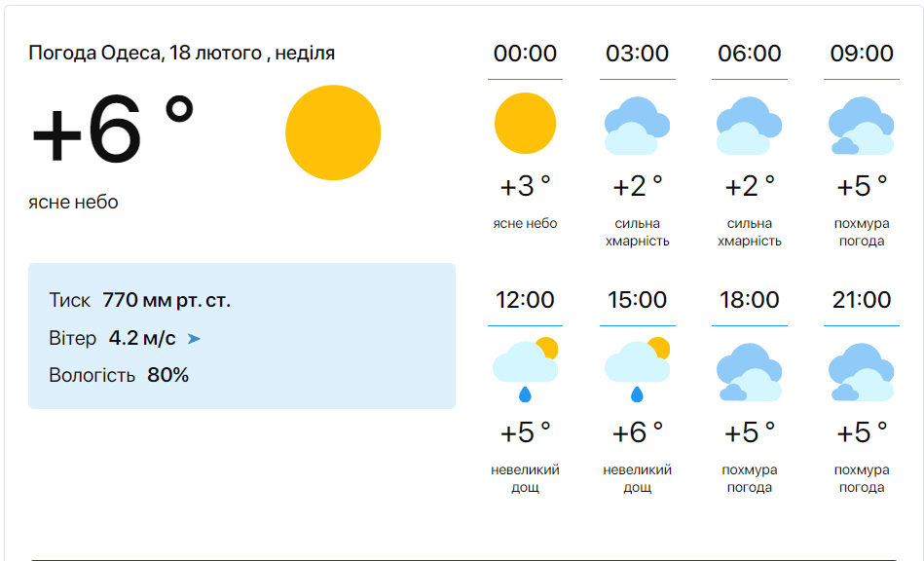This screenshot has height=561, width=924.
Task: Click the 21:00 overcast cloud icon
Action: click(x=861, y=372)
